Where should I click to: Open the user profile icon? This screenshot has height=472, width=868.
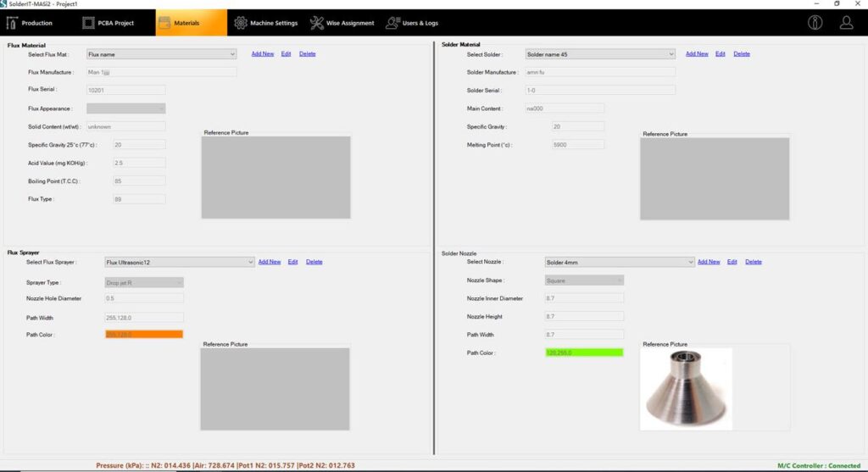[x=846, y=23]
